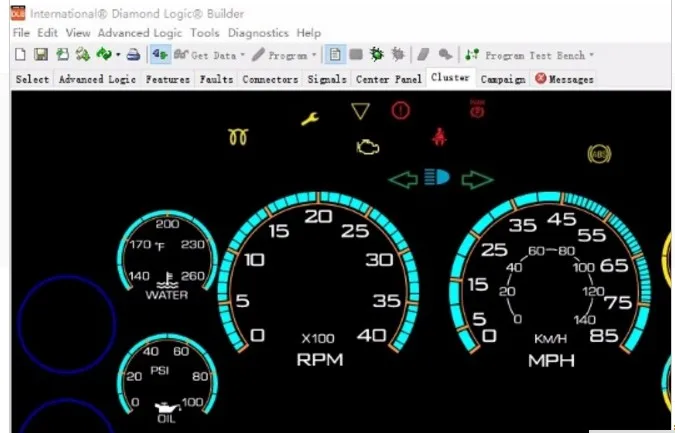This screenshot has height=433, width=675.
Task: Click the MPH speedometer gauge
Action: tap(550, 278)
